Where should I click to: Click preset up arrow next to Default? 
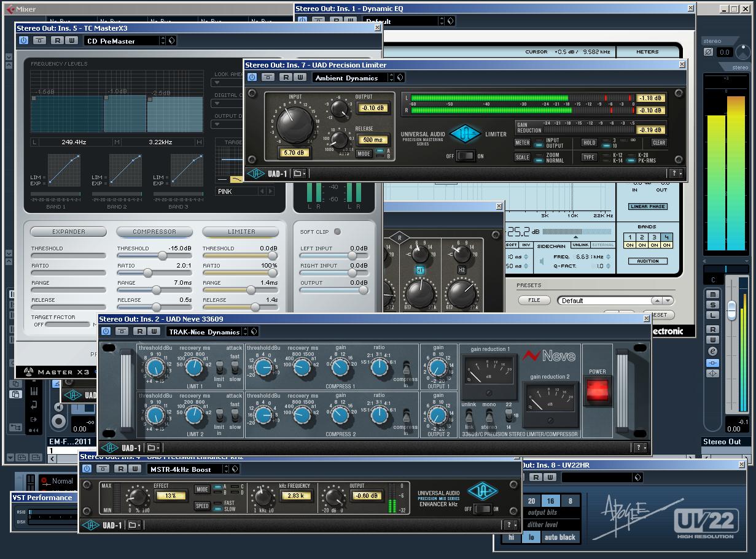point(657,301)
